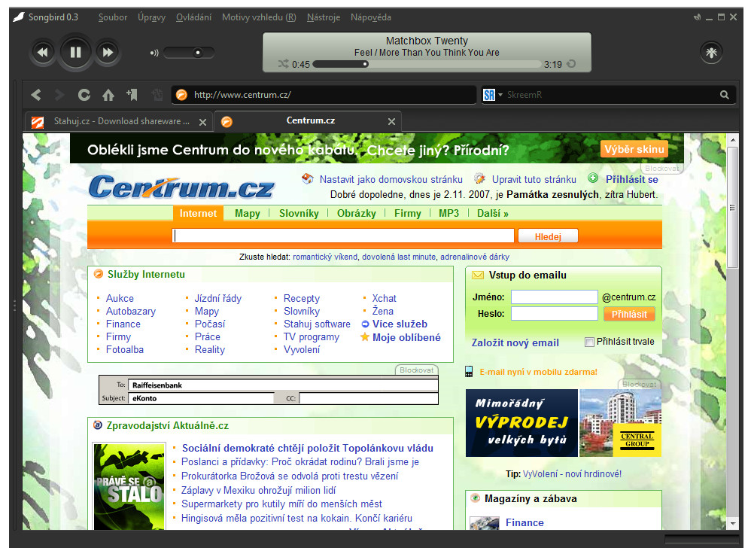This screenshot has height=560, width=751.
Task: Click the Songbird bird logo icon
Action: click(x=19, y=17)
